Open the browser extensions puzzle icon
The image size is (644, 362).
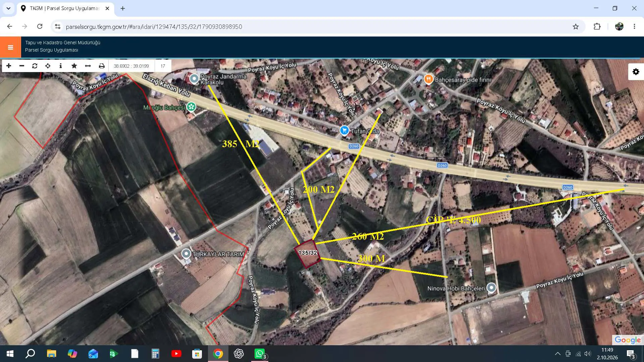point(597,26)
